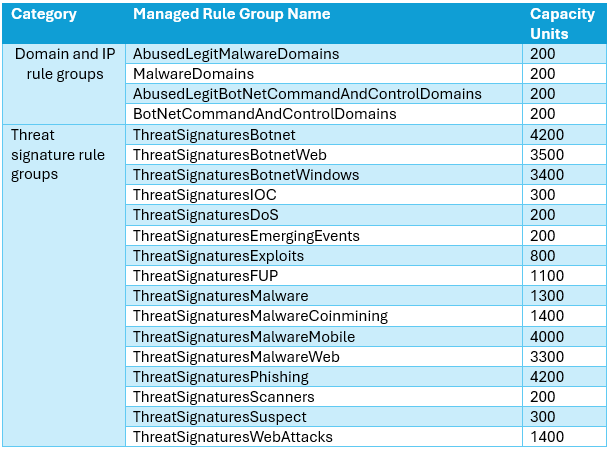
Task: Click the MalwareDomains rule group cell
Action: click(193, 74)
